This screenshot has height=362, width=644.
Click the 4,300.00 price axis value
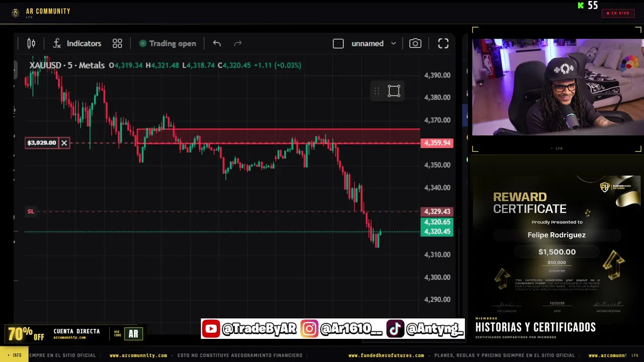[437, 277]
